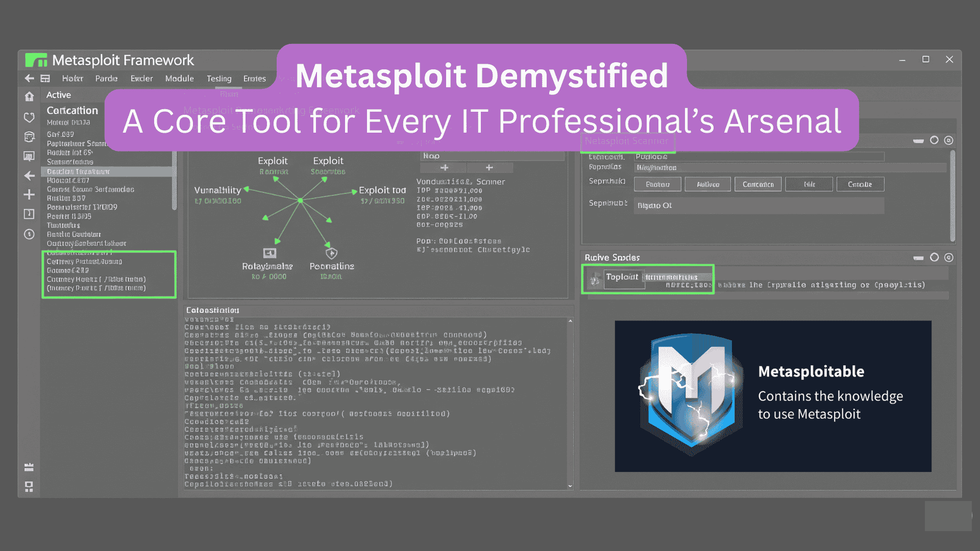Open the Ensies menu
The height and width of the screenshot is (551, 980).
tap(254, 79)
